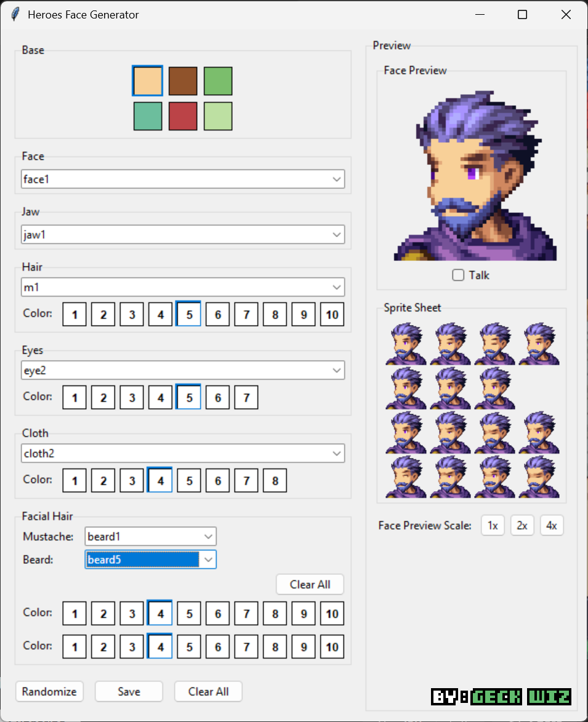Click the bottom Clear All button
Screen dimensions: 588x722
pos(208,691)
